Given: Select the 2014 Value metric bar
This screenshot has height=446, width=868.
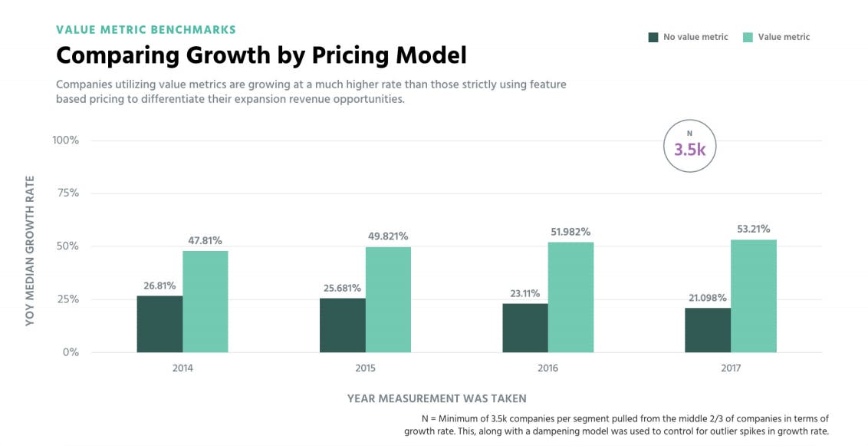Looking at the screenshot, I should click(205, 302).
